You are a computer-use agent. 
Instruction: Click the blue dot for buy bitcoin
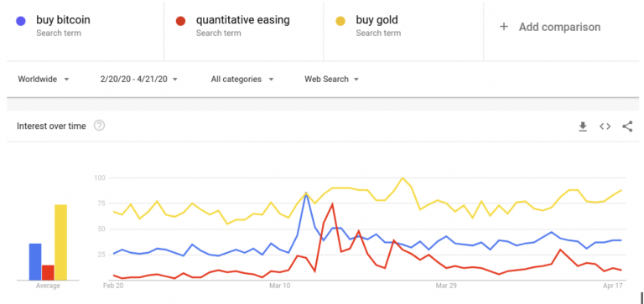tap(20, 21)
